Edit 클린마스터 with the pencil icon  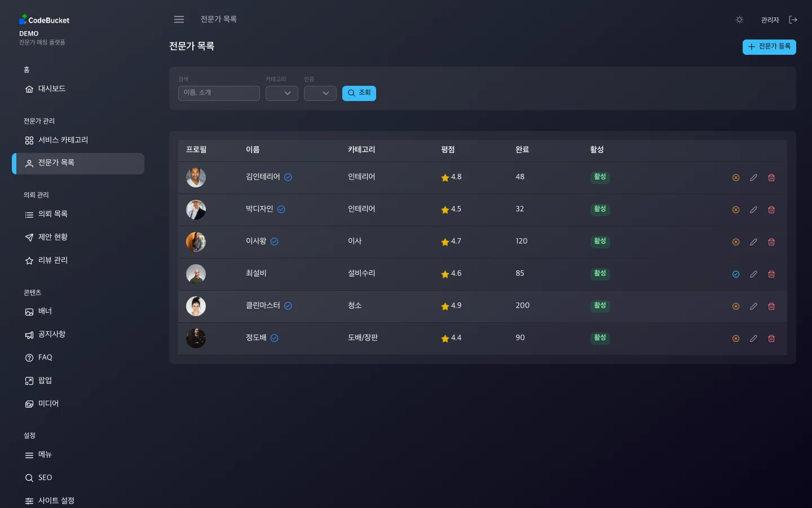(x=753, y=306)
